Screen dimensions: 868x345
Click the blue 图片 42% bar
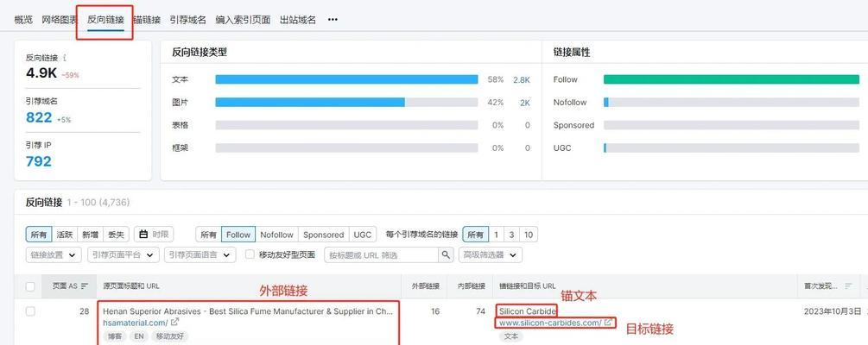(x=310, y=103)
